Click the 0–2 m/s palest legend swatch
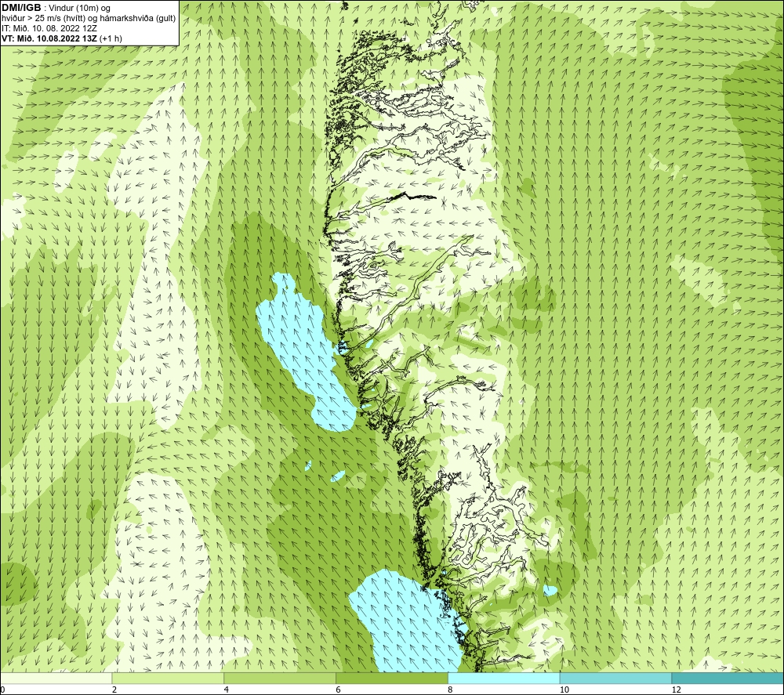This screenshot has height=695, width=784. (56, 678)
